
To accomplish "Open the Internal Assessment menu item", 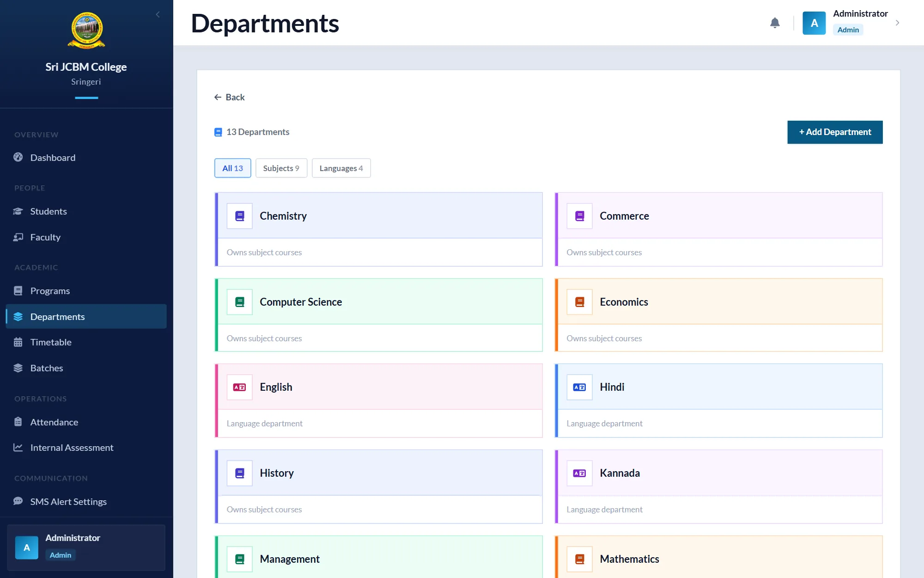I will [x=86, y=448].
